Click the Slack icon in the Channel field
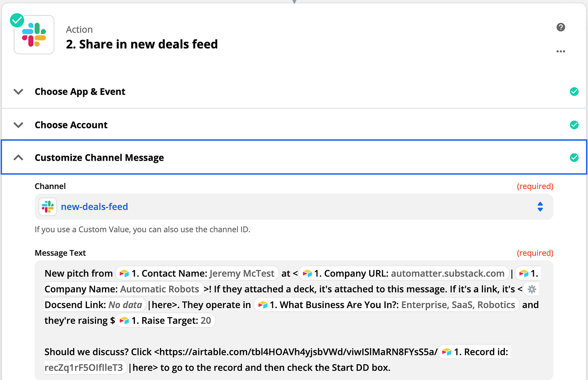Image resolution: width=588 pixels, height=380 pixels. coord(48,207)
